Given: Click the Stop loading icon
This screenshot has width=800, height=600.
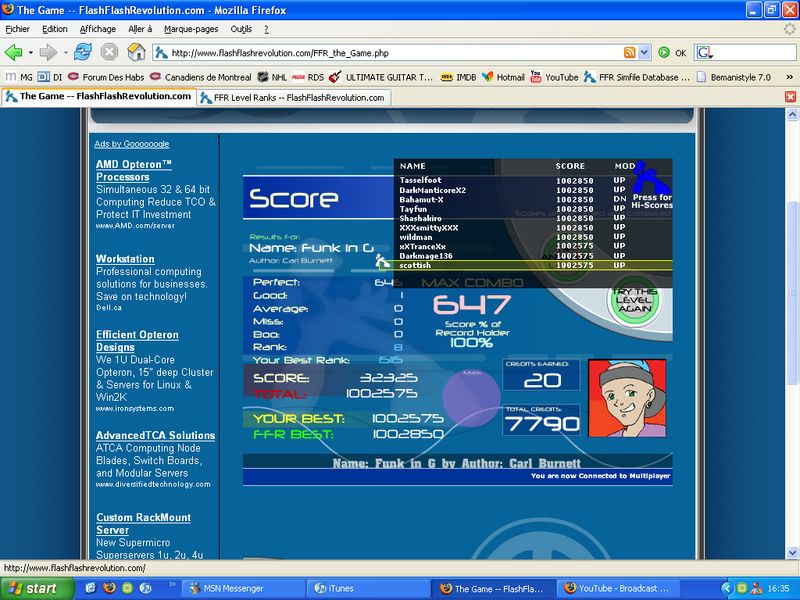Looking at the screenshot, I should tap(109, 52).
